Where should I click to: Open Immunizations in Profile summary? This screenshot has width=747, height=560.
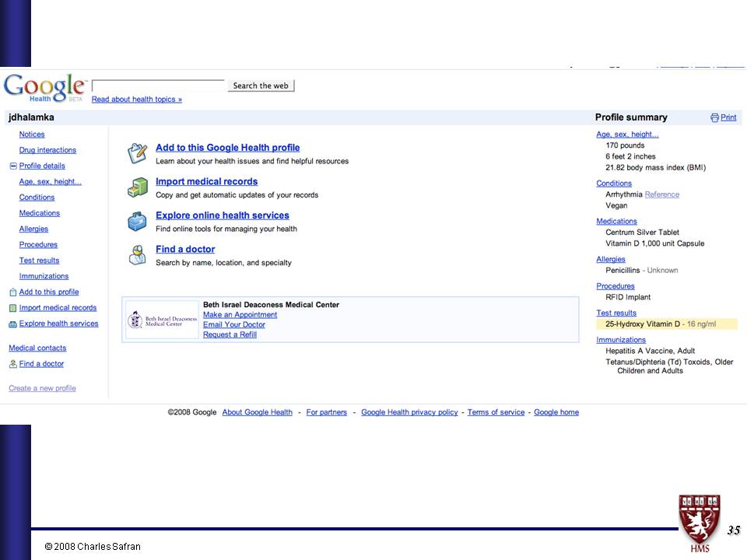pyautogui.click(x=621, y=340)
